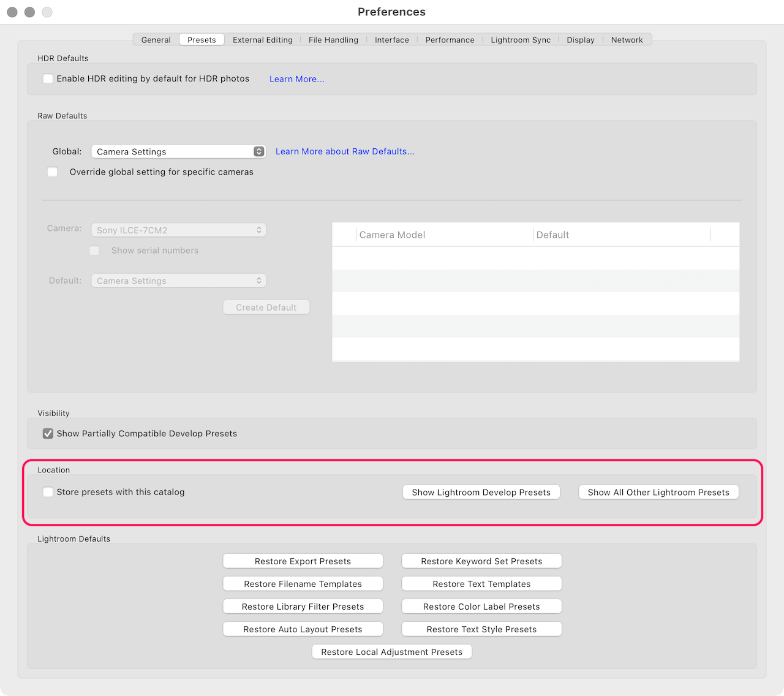Enable HDR editing by default checkbox

(x=48, y=78)
